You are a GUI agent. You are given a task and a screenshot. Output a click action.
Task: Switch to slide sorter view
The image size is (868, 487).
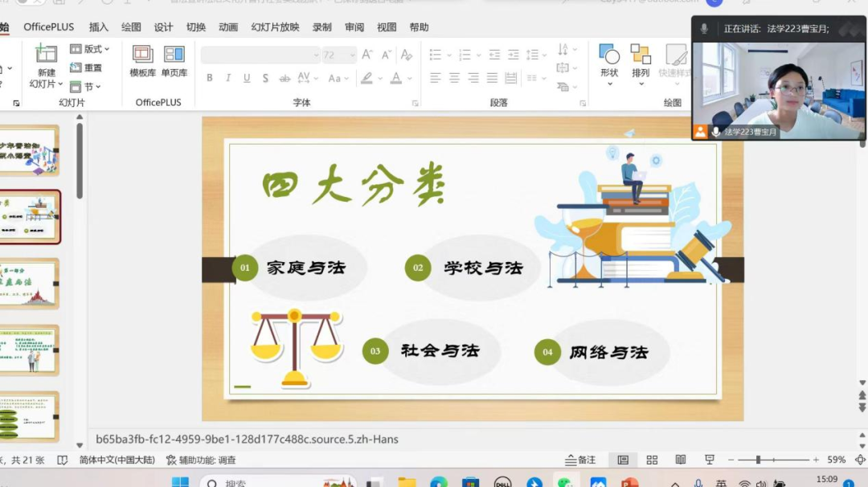point(652,460)
